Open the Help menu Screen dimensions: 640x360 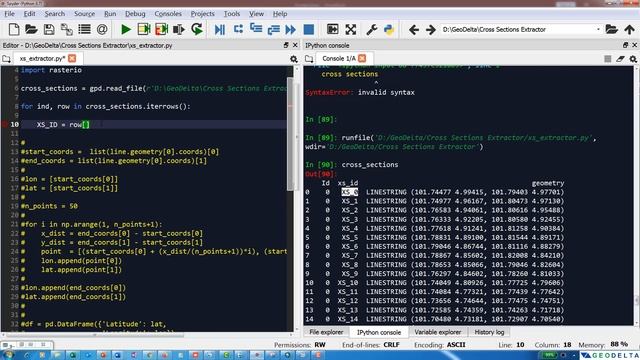pyautogui.click(x=280, y=14)
